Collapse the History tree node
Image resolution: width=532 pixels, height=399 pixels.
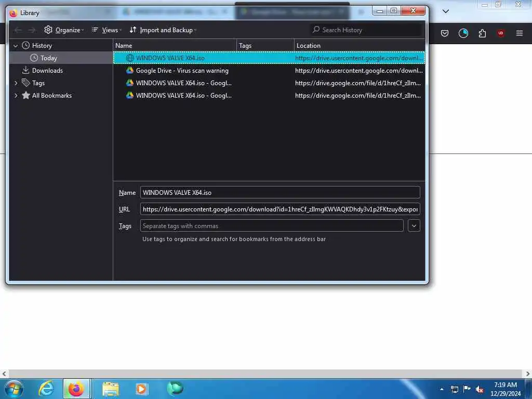pyautogui.click(x=16, y=46)
